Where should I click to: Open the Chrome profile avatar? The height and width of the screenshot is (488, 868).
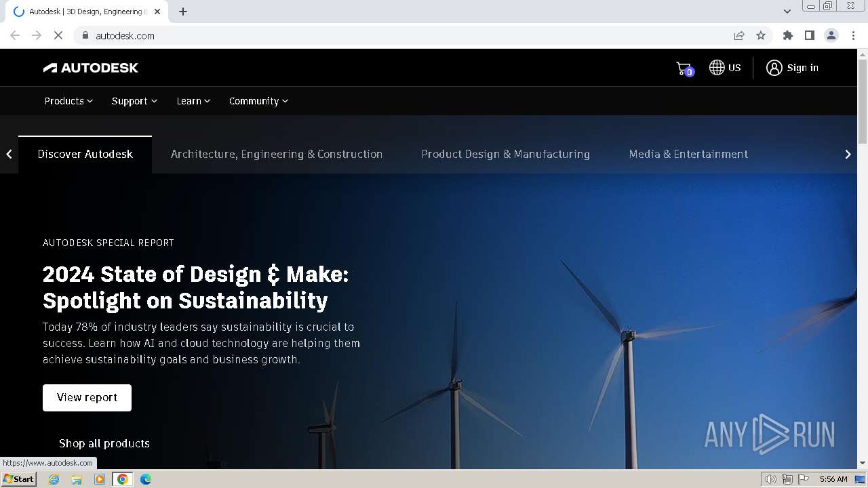pyautogui.click(x=831, y=35)
